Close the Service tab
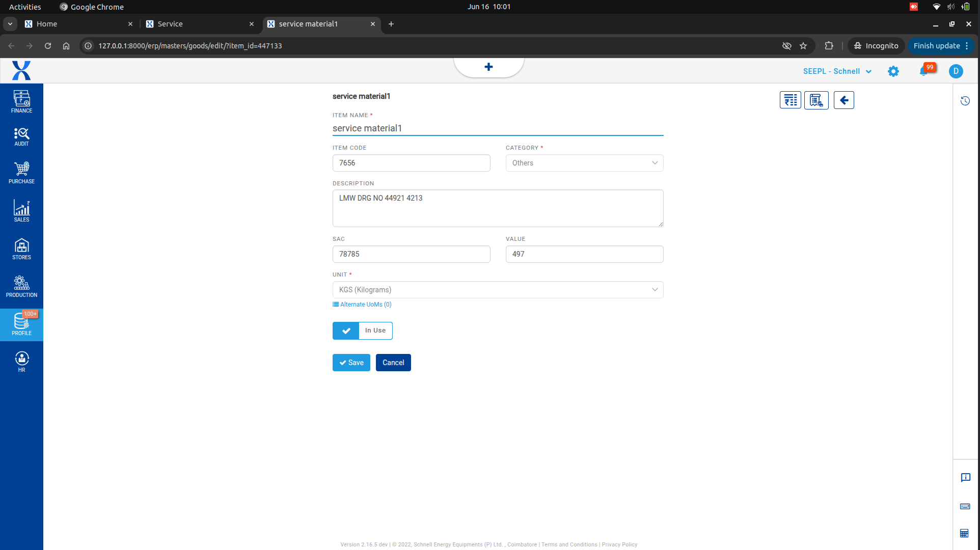980x550 pixels. click(x=252, y=24)
